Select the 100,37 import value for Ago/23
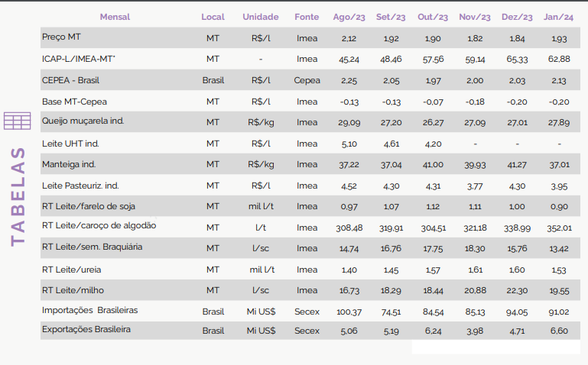The image size is (588, 365). tap(349, 312)
